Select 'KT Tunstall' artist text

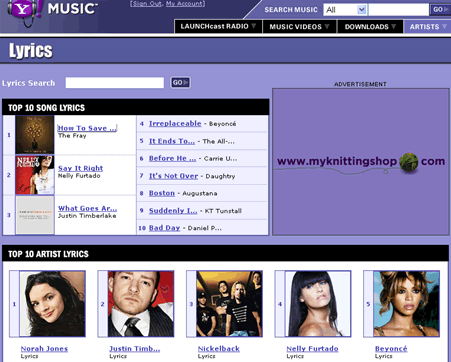pyautogui.click(x=223, y=211)
